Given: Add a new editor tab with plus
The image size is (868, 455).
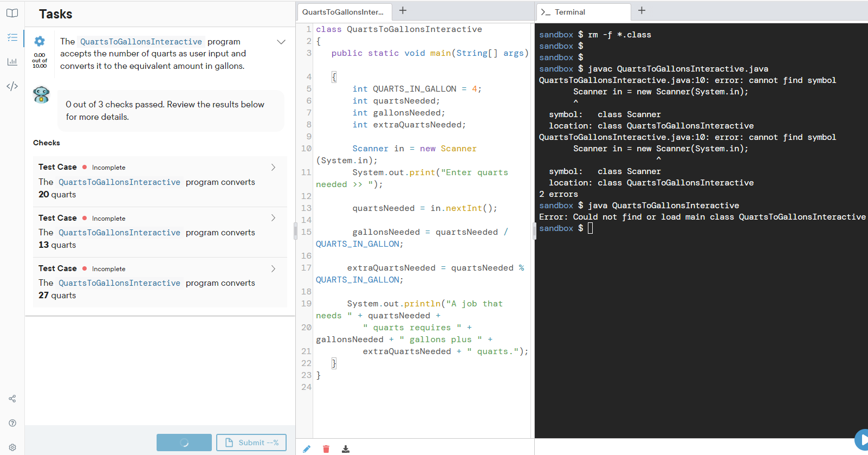Looking at the screenshot, I should pyautogui.click(x=403, y=10).
